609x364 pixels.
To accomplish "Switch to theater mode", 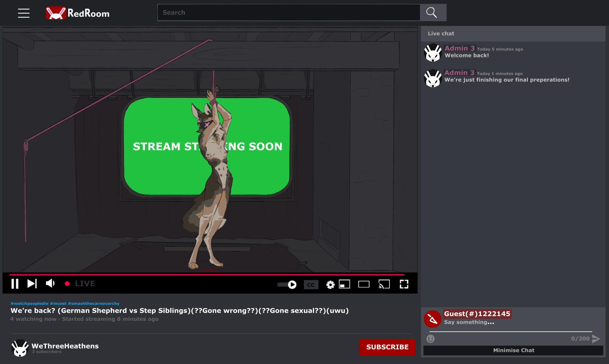I will [x=364, y=284].
